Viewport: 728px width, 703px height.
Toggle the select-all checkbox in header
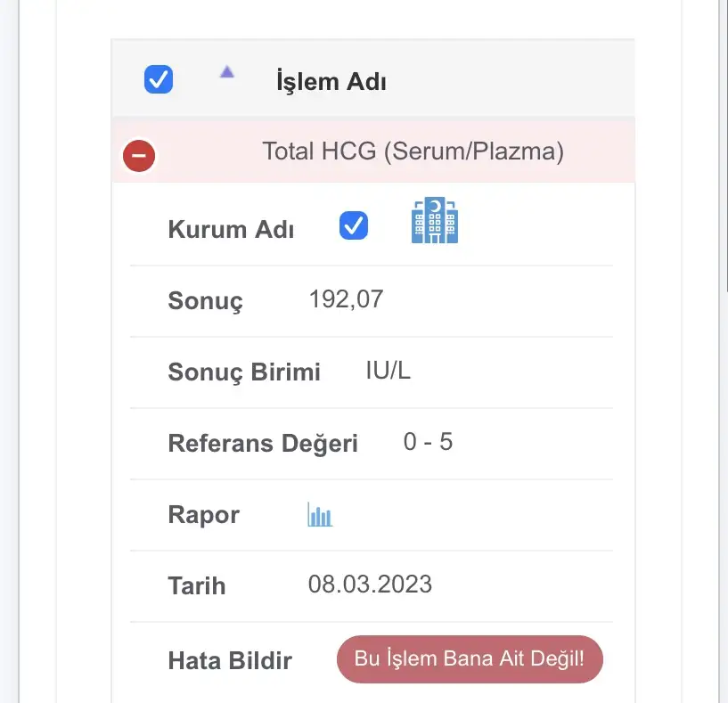tap(159, 80)
